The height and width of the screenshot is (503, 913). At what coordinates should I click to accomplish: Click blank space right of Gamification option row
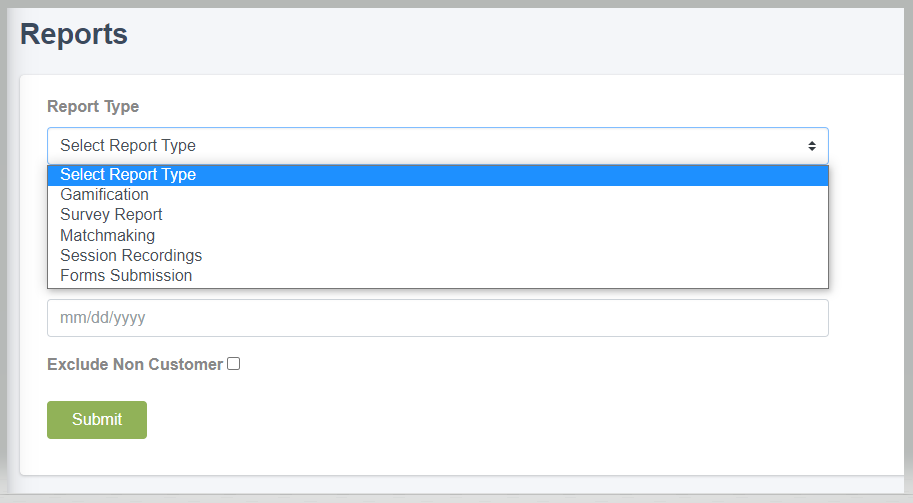pos(488,194)
